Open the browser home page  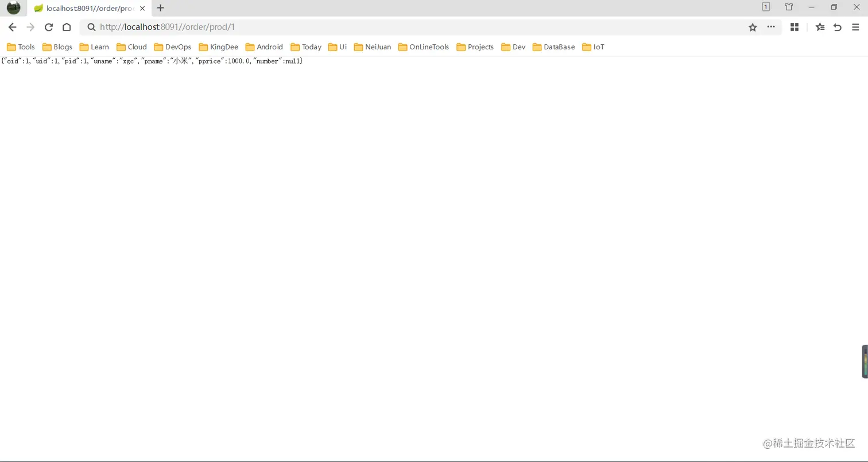pyautogui.click(x=67, y=27)
